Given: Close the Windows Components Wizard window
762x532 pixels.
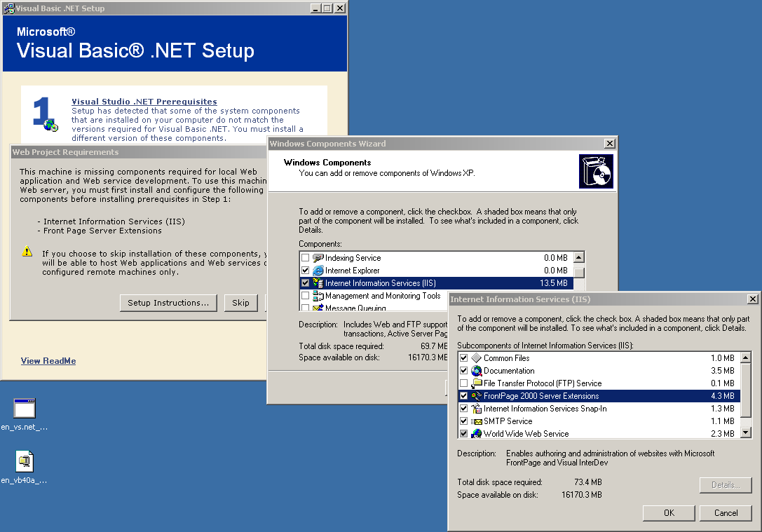Looking at the screenshot, I should pyautogui.click(x=609, y=143).
